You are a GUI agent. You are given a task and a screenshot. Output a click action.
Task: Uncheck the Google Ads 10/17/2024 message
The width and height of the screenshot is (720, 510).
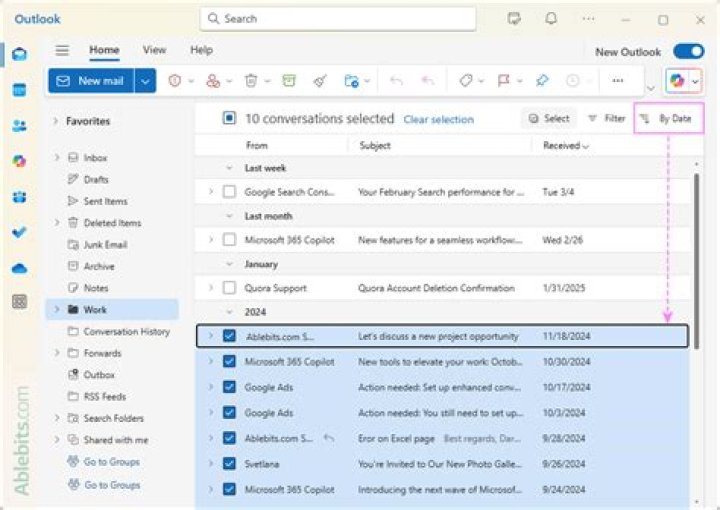[x=229, y=387]
